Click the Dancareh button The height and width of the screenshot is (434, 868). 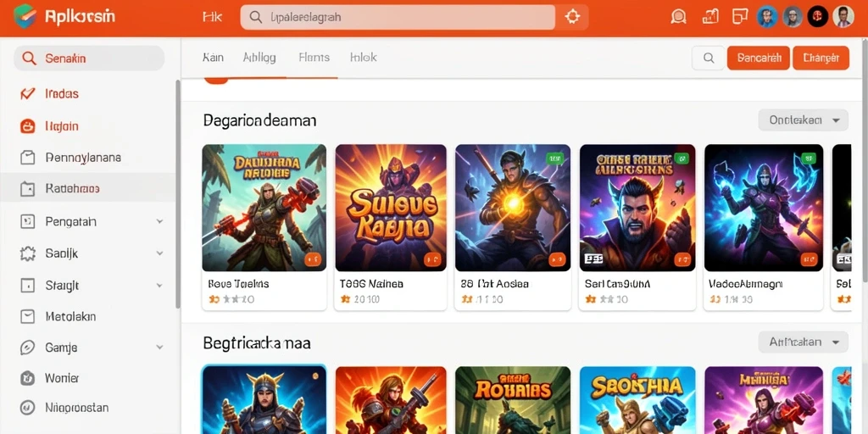click(758, 58)
